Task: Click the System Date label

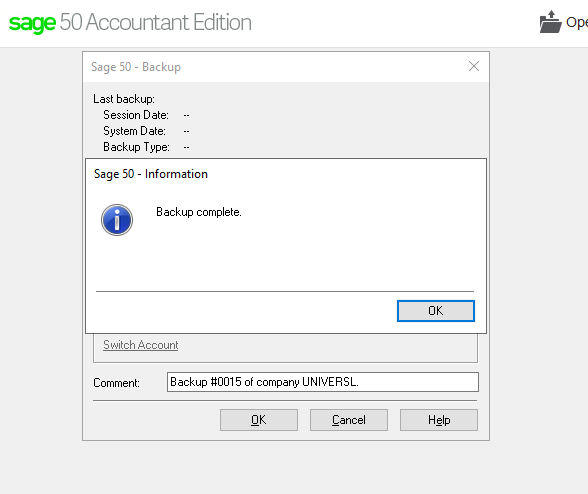Action: [x=134, y=131]
